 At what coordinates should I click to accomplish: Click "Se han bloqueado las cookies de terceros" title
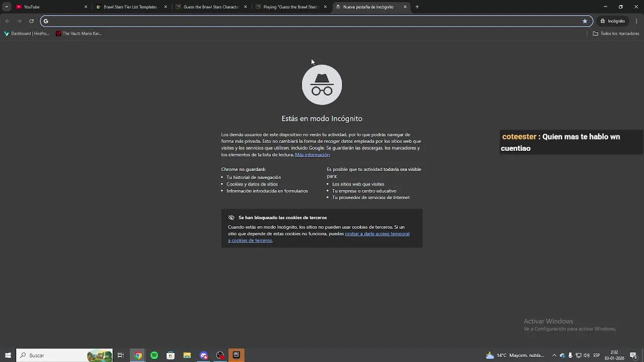283,218
